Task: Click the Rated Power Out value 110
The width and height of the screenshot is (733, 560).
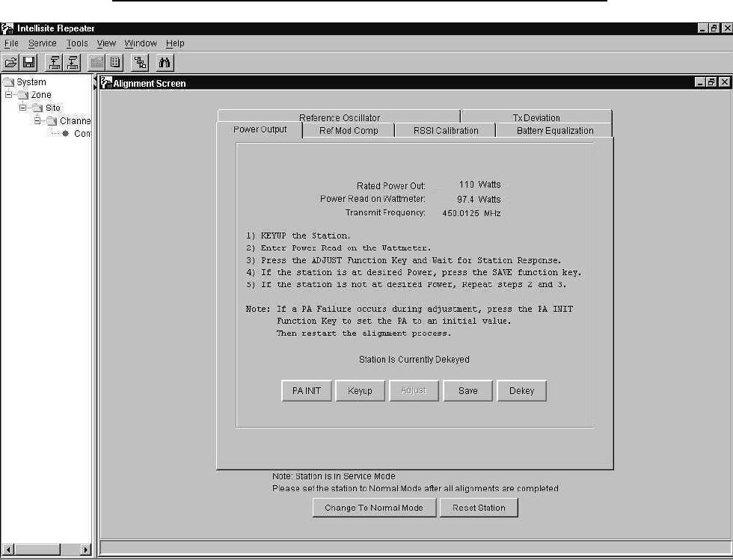Action: (467, 185)
